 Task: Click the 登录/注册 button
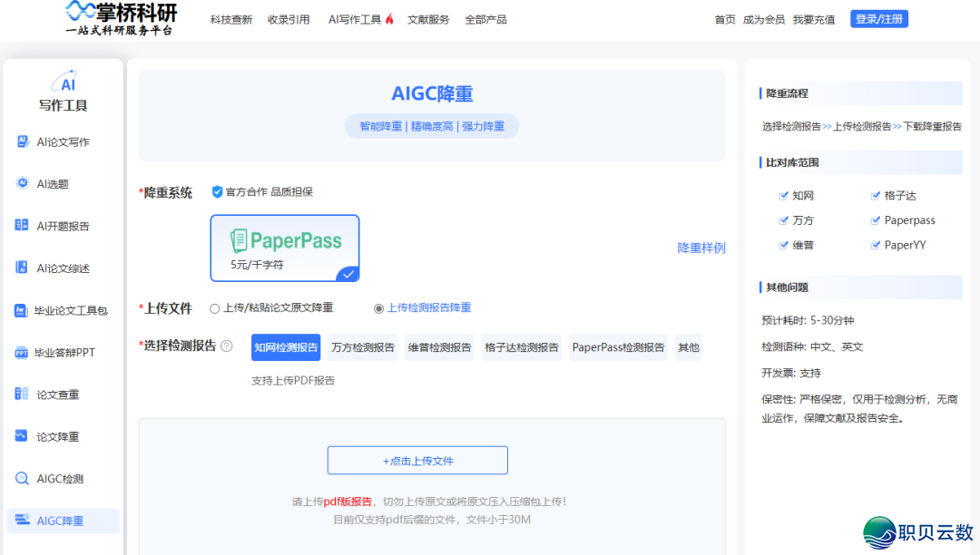tap(878, 19)
